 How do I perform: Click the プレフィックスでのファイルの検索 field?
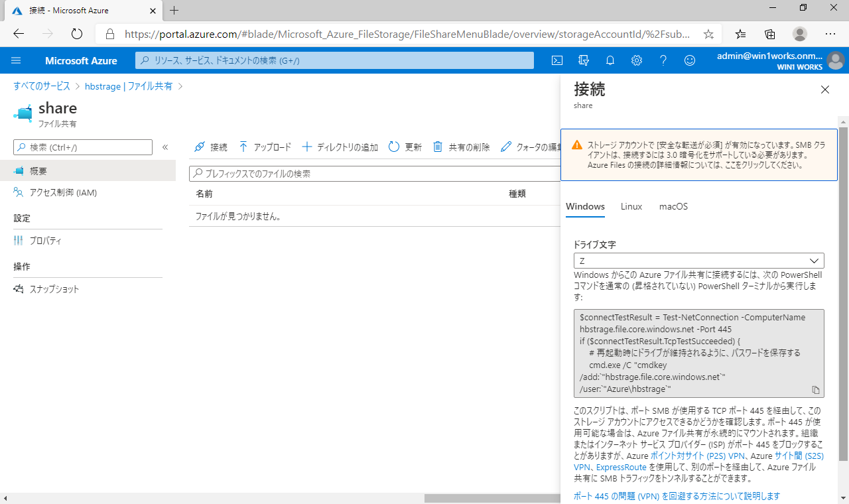coord(375,174)
